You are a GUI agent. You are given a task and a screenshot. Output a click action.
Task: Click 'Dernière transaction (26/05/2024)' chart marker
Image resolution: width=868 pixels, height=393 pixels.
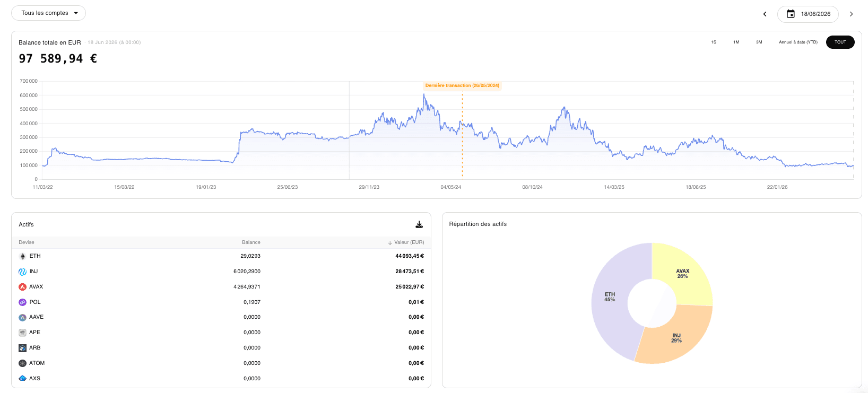462,85
